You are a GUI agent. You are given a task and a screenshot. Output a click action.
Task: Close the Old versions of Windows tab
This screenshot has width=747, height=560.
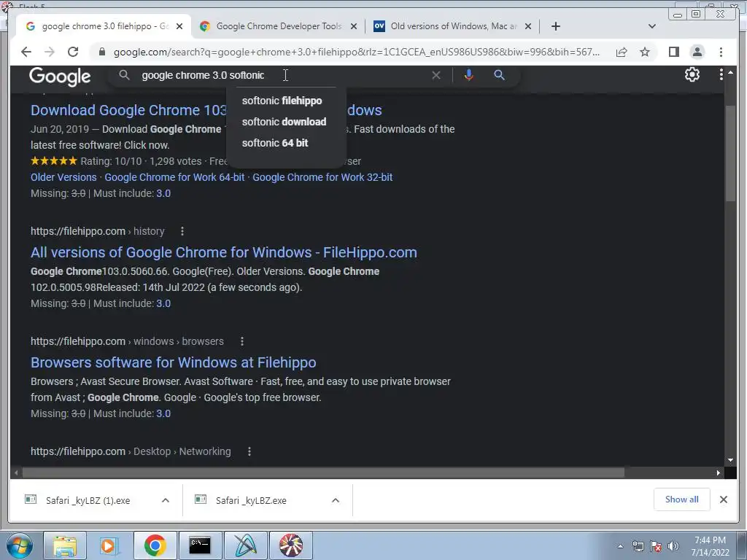coord(528,27)
